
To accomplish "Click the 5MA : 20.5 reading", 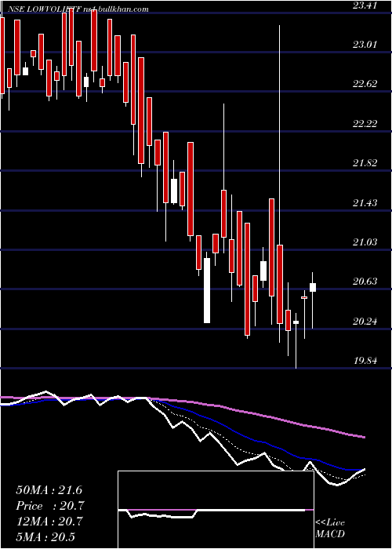I will click(x=45, y=536).
